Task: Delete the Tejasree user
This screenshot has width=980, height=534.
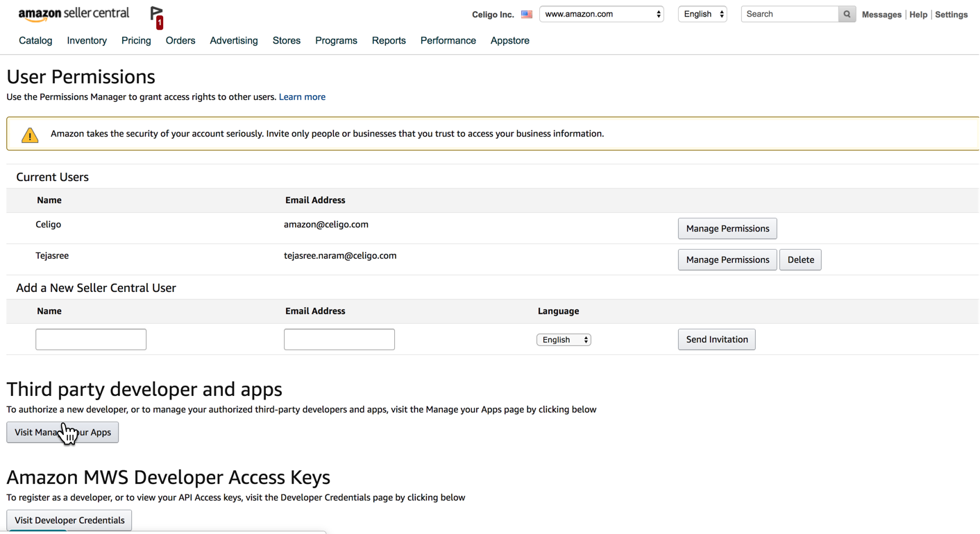Action: (800, 260)
